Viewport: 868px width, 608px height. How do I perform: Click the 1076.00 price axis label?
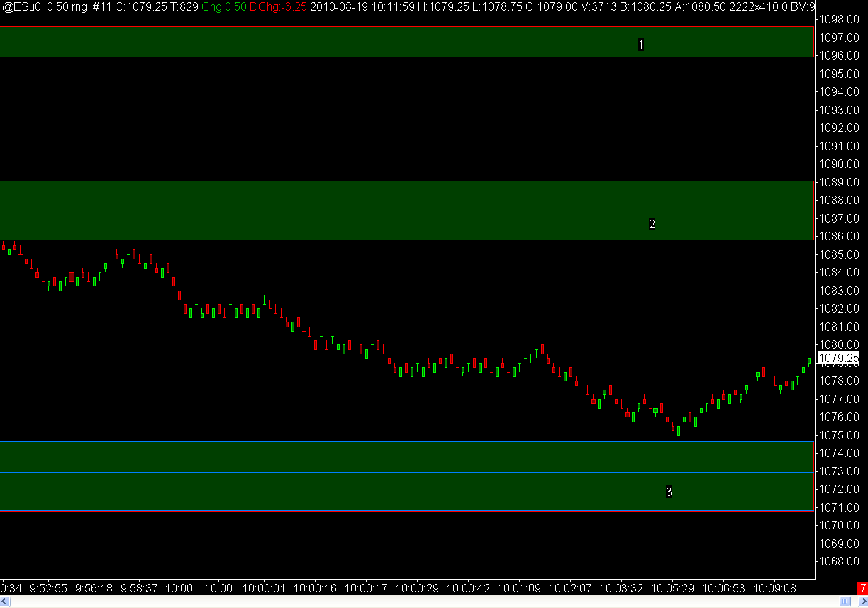839,417
